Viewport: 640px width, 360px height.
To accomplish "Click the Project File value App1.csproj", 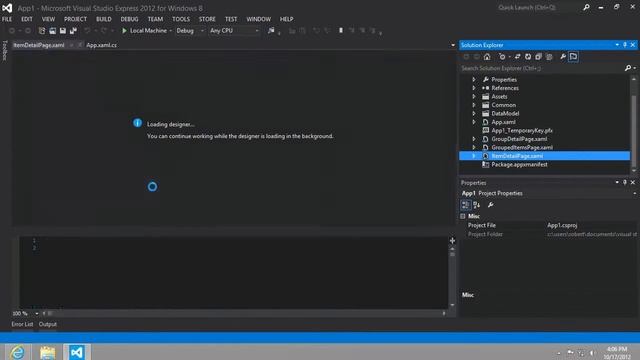I will 562,225.
